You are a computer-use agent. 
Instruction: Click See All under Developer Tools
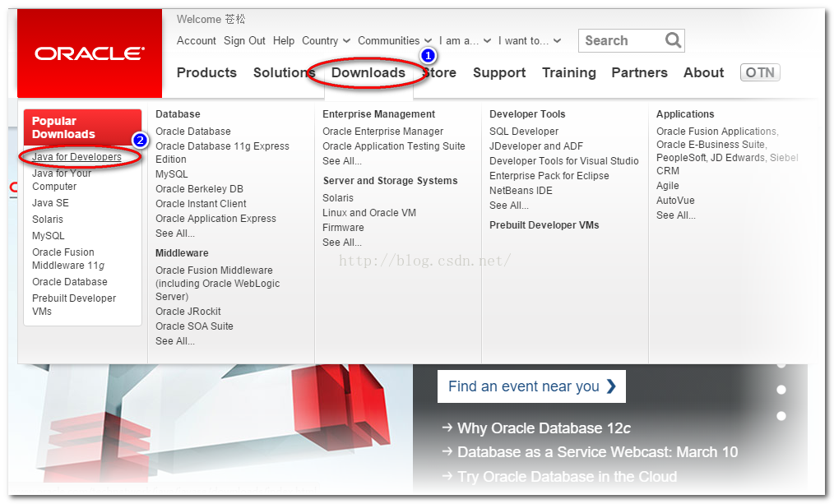509,206
